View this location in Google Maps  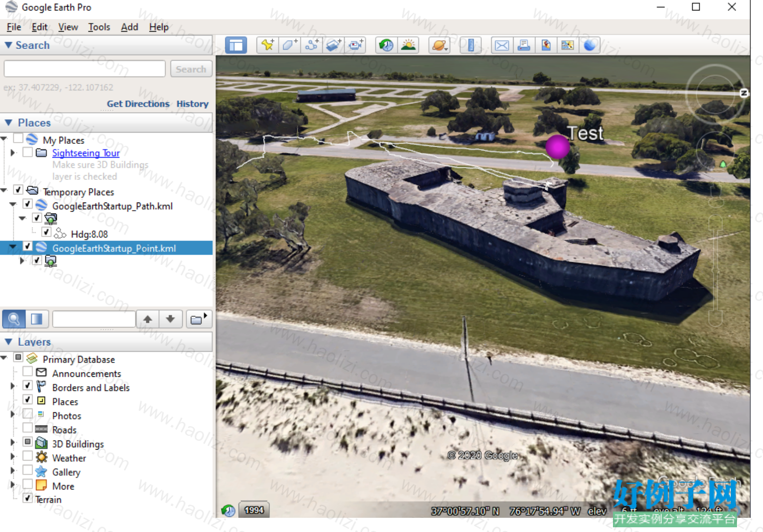point(568,45)
